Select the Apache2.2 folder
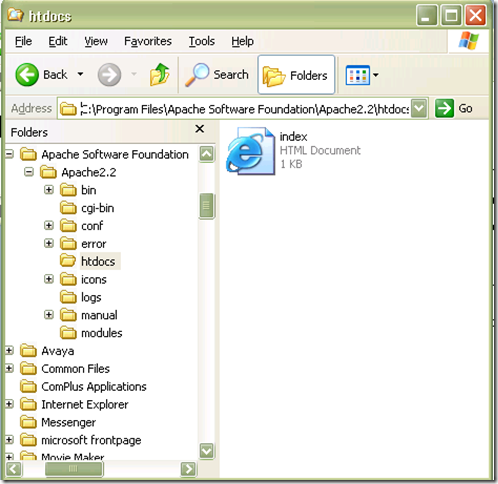This screenshot has height=484, width=498. click(78, 172)
